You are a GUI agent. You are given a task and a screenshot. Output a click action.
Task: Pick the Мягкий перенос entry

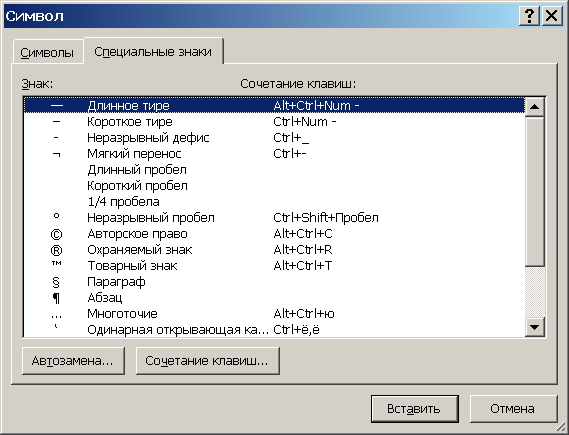click(274, 153)
